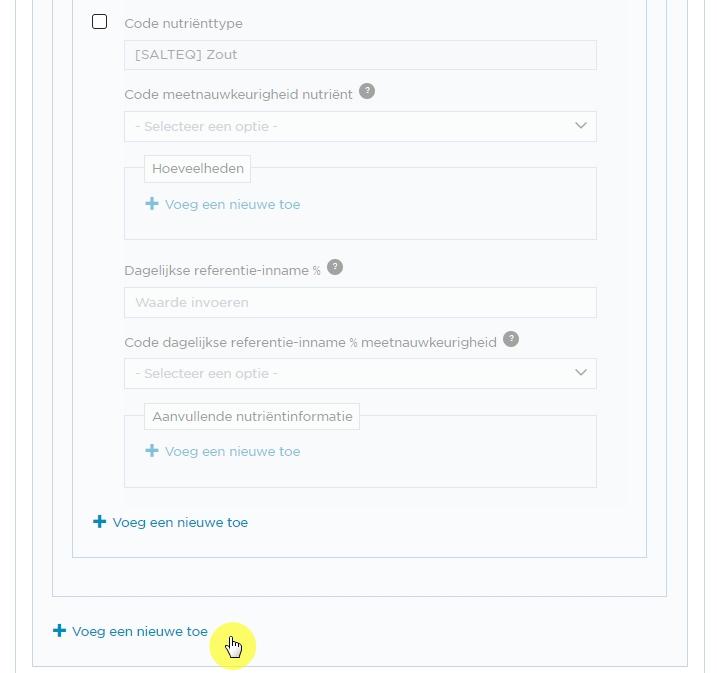Click 'Voeg een nieuwe toe' in Hoeveelheden
Screen dimensions: 717x673
(x=232, y=204)
